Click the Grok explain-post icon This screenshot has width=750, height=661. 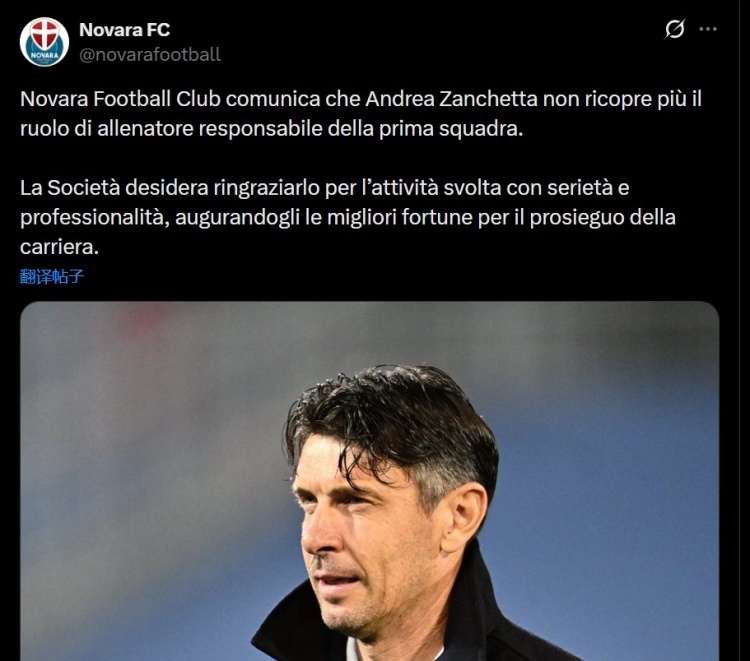pyautogui.click(x=674, y=29)
